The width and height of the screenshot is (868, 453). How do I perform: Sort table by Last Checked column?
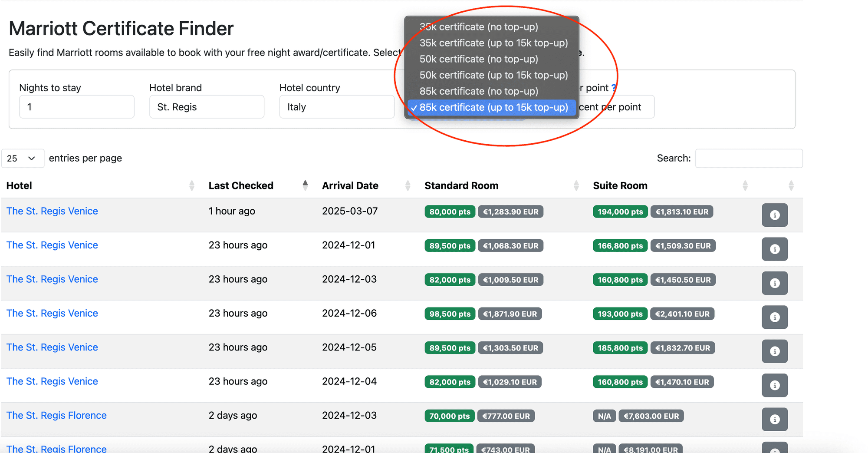305,185
